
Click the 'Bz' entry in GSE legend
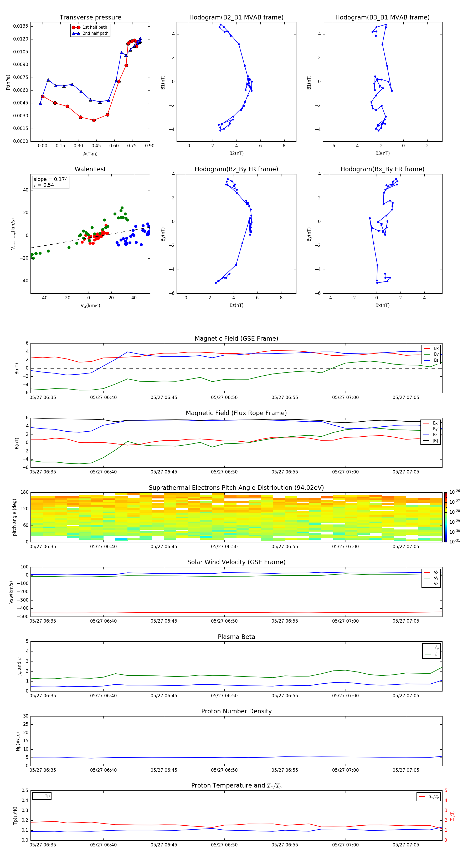click(x=431, y=361)
